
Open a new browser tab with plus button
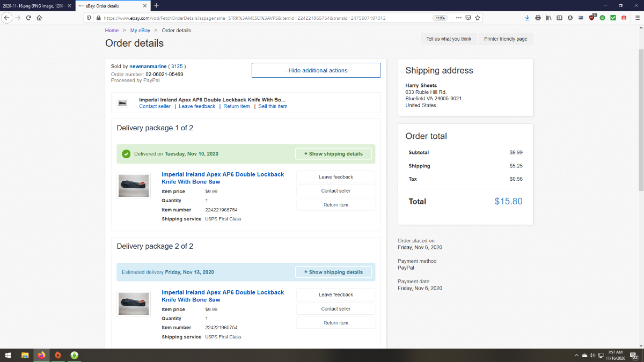pos(156,5)
